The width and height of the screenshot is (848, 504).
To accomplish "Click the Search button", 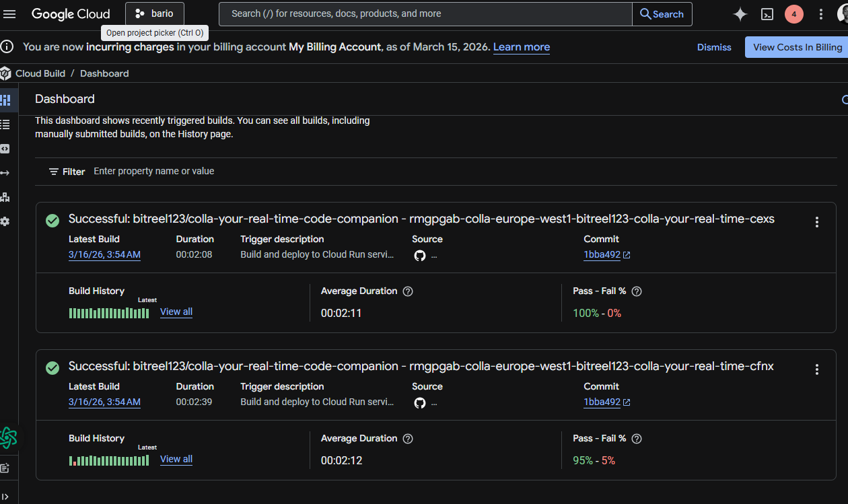I will pyautogui.click(x=662, y=13).
